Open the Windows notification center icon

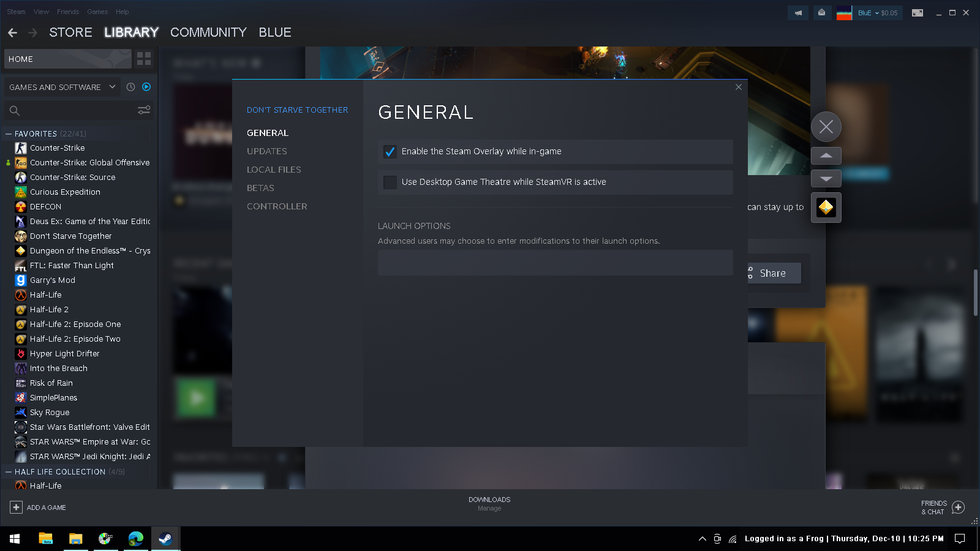click(x=960, y=539)
